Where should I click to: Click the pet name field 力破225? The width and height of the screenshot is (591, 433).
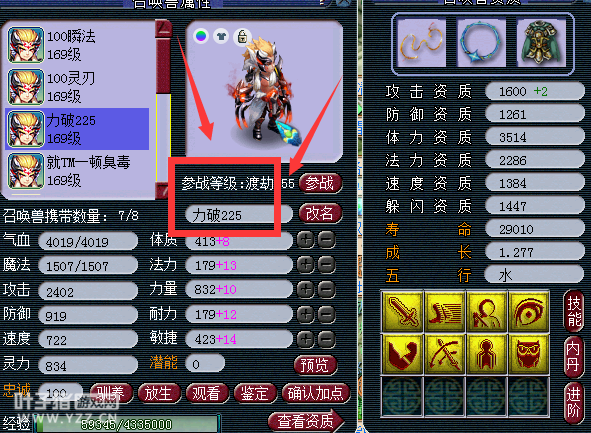pyautogui.click(x=238, y=215)
